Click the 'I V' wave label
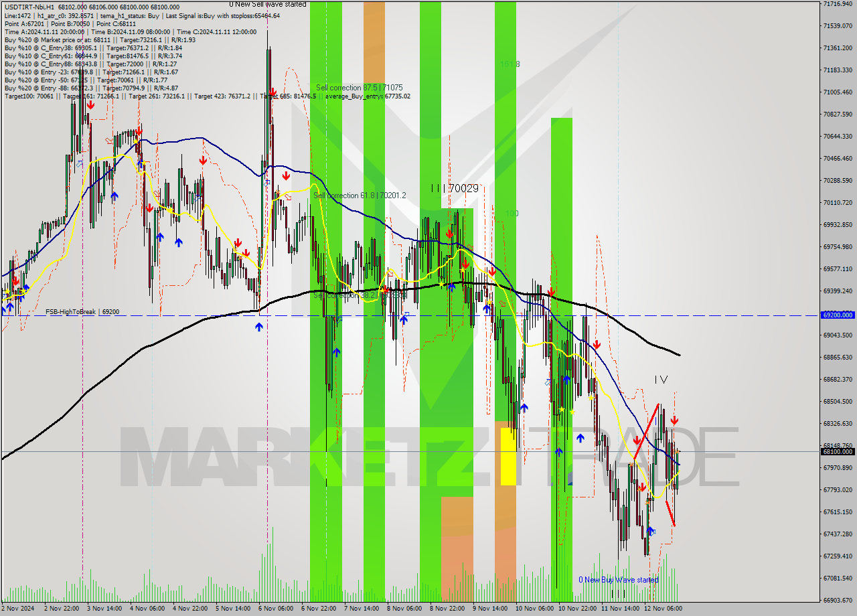The height and width of the screenshot is (616, 857). pos(661,380)
